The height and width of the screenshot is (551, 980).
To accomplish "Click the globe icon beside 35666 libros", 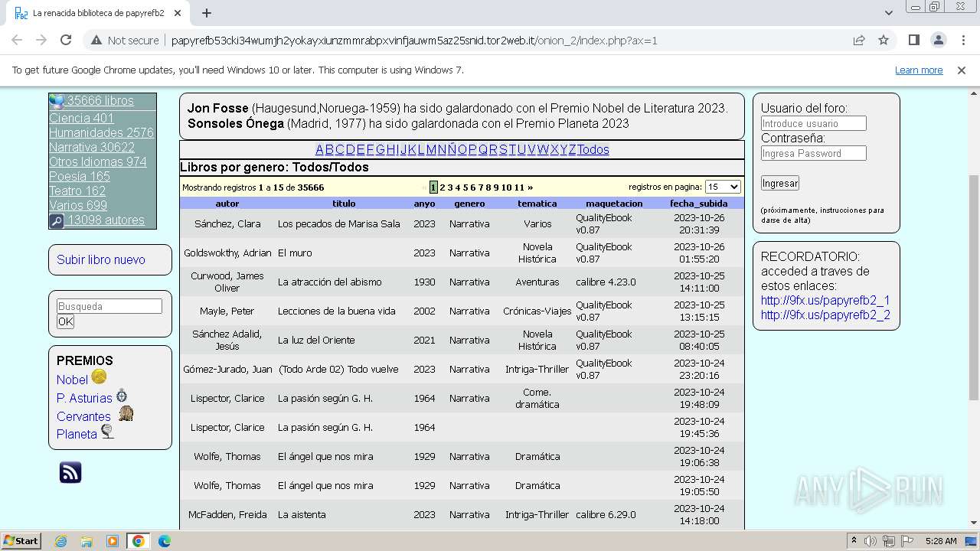I will click(57, 101).
